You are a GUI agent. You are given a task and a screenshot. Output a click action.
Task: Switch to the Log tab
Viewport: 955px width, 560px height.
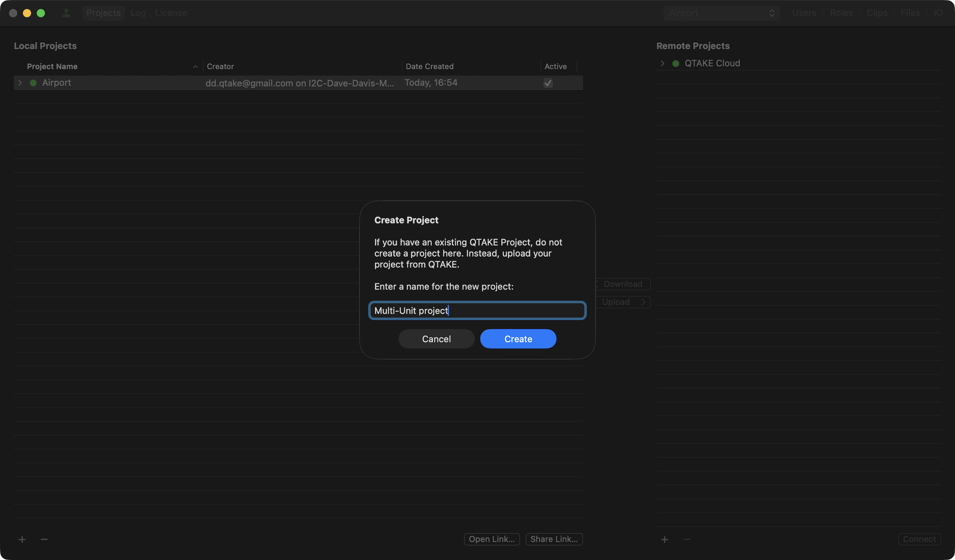coord(138,13)
